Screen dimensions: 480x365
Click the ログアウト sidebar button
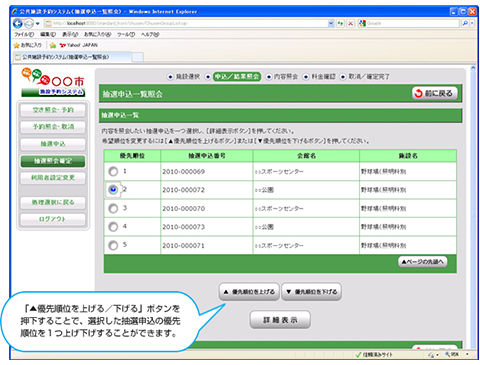(53, 219)
